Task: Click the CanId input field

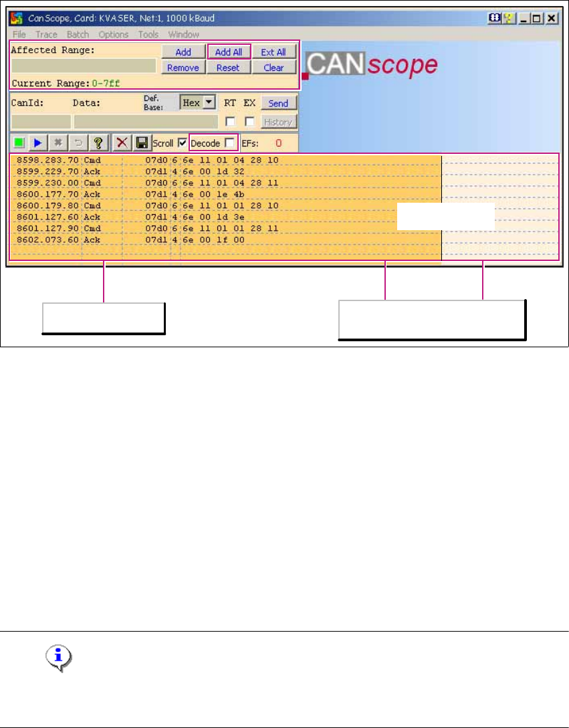Action: 41,122
